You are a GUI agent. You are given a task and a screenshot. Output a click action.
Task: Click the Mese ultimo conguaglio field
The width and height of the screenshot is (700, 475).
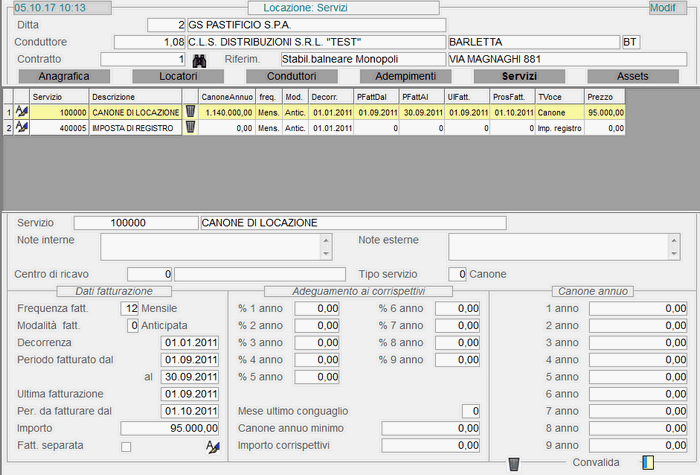(471, 411)
